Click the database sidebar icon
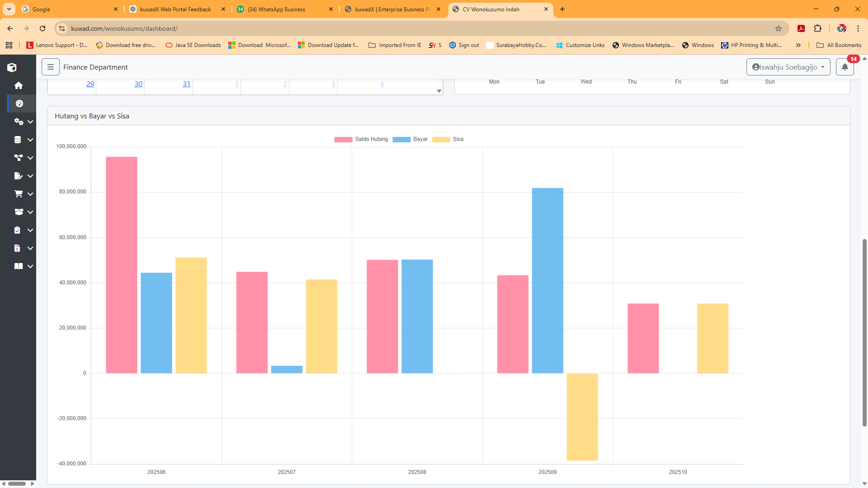The height and width of the screenshot is (488, 868). tap(18, 140)
